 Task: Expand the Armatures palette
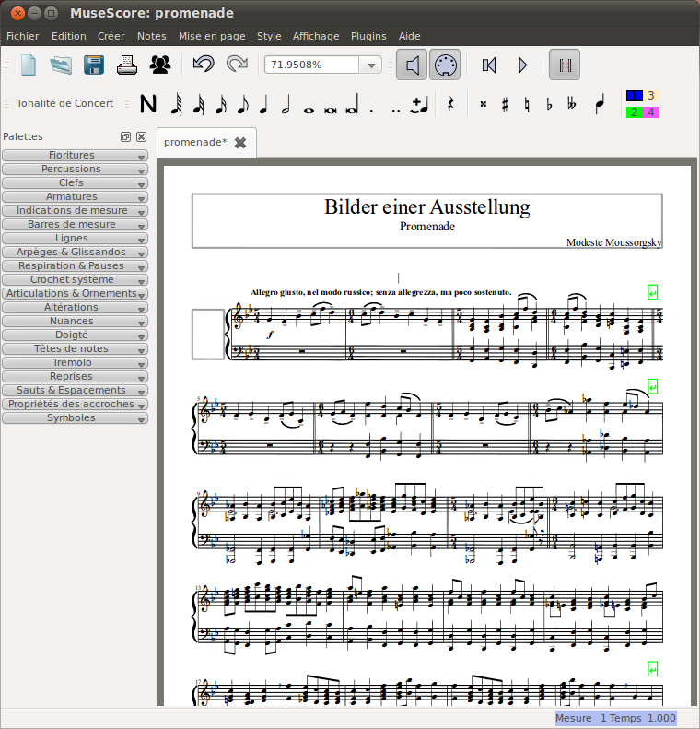(76, 196)
